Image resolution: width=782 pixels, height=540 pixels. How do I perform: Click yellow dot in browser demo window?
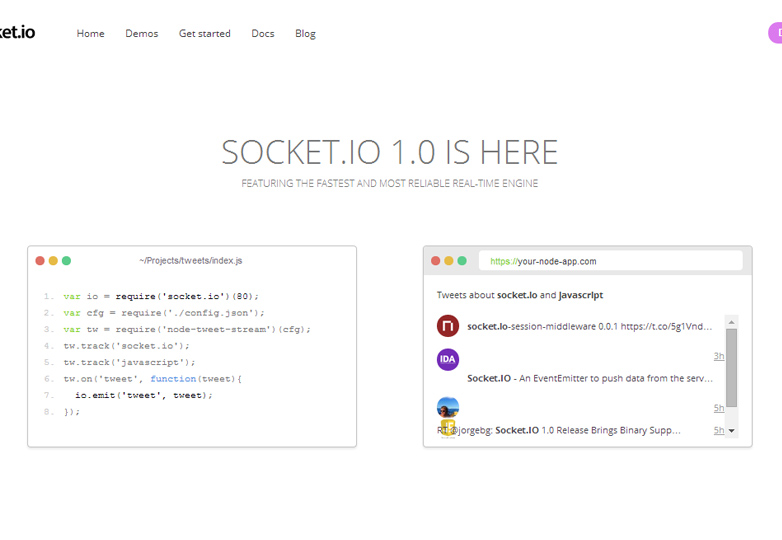coord(449,260)
